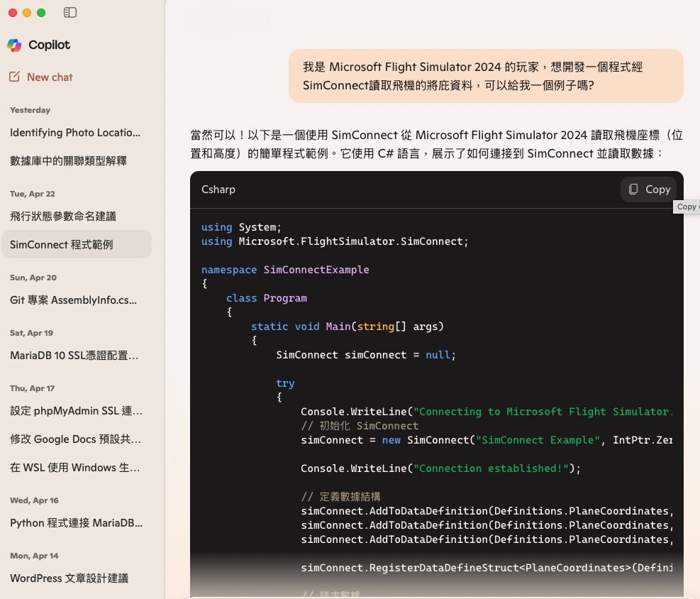This screenshot has width=700, height=599.
Task: Select the 'SimConnect 程式範例' chat
Action: (77, 244)
